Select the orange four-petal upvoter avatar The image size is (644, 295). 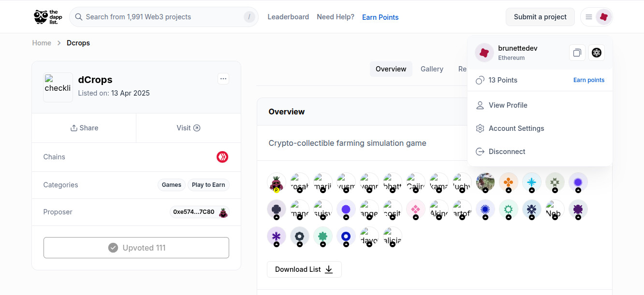[x=509, y=182]
